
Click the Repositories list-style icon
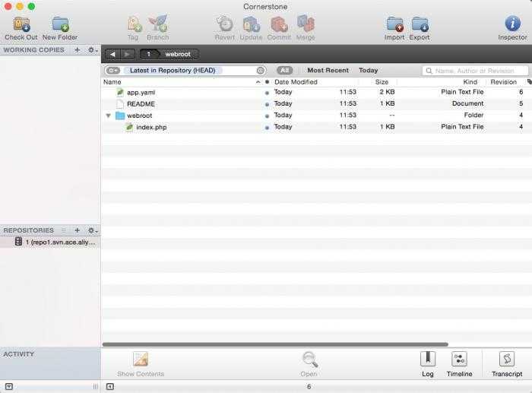pos(64,230)
